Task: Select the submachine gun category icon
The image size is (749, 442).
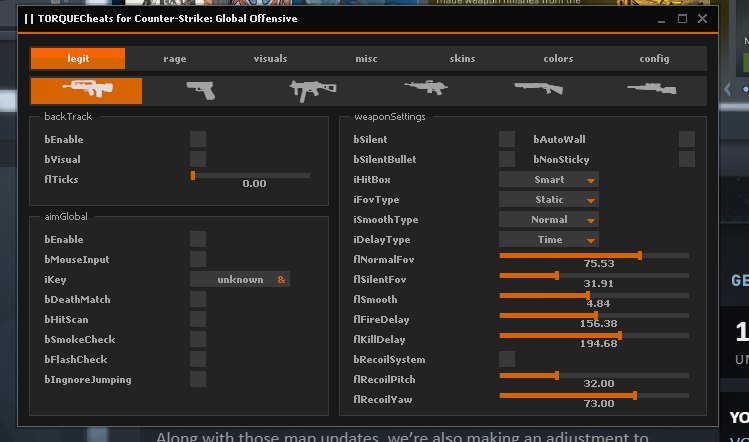Action: (x=313, y=90)
